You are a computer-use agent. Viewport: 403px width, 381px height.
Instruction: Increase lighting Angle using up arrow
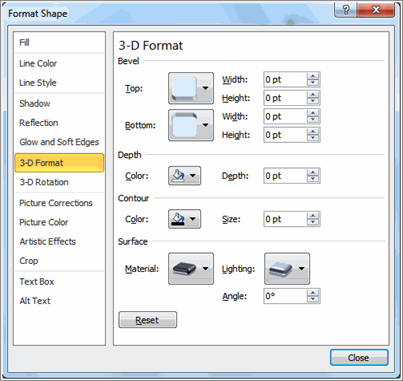[313, 293]
